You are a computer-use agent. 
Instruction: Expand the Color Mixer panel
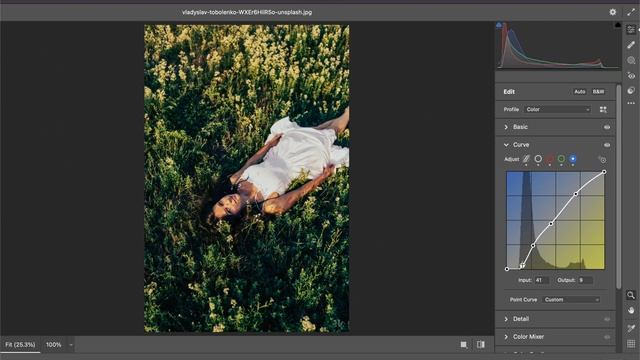click(506, 337)
